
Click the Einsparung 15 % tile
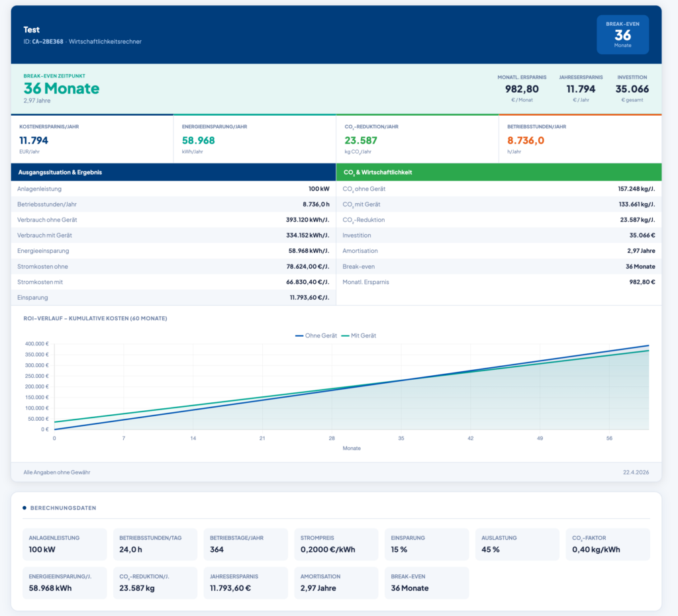426,544
